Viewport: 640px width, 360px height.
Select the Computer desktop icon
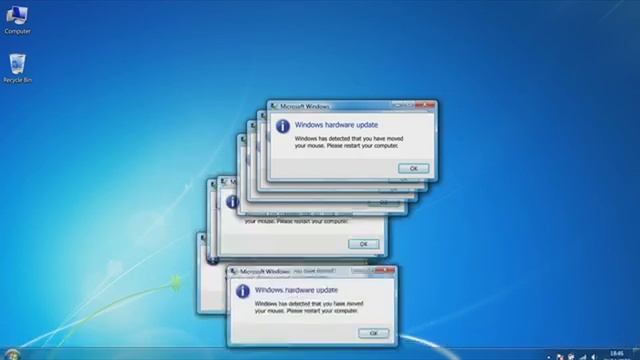point(17,20)
